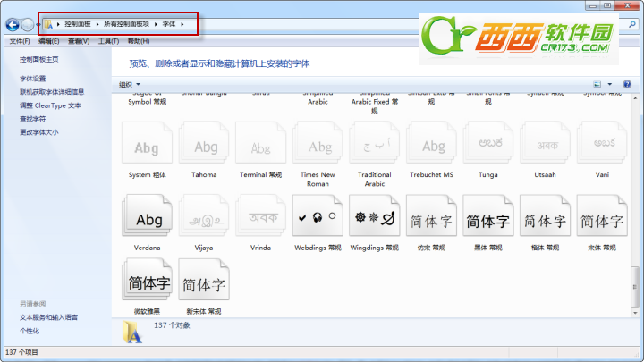The image size is (644, 362).
Task: Open 个性化 link in sidebar
Action: [x=30, y=331]
